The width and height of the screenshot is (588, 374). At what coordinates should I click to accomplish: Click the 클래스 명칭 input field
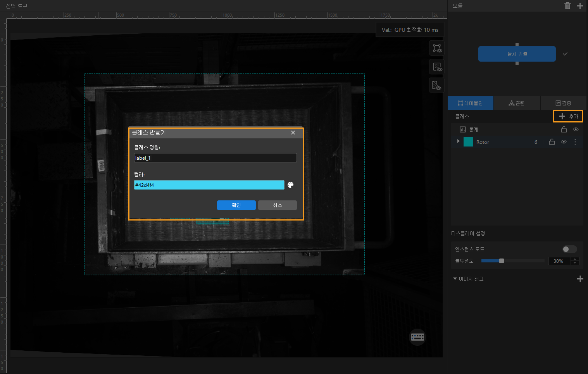coord(215,158)
